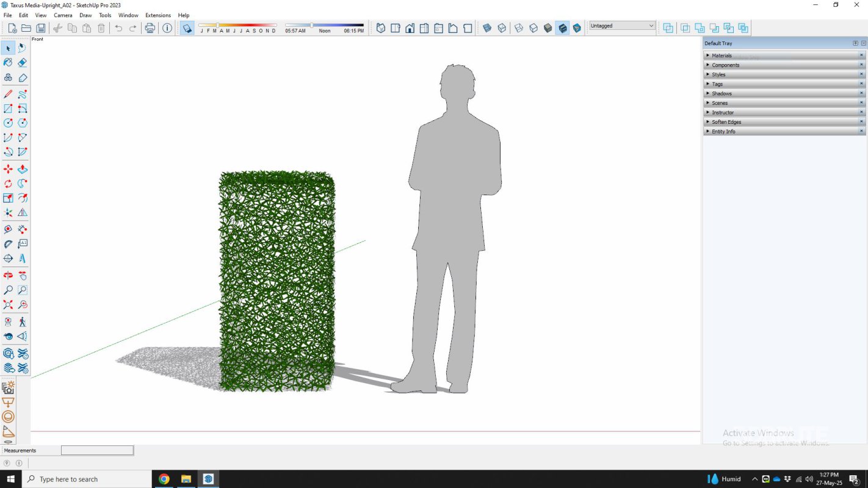Activate the Push/Pull tool
The width and height of the screenshot is (868, 488).
(x=23, y=169)
